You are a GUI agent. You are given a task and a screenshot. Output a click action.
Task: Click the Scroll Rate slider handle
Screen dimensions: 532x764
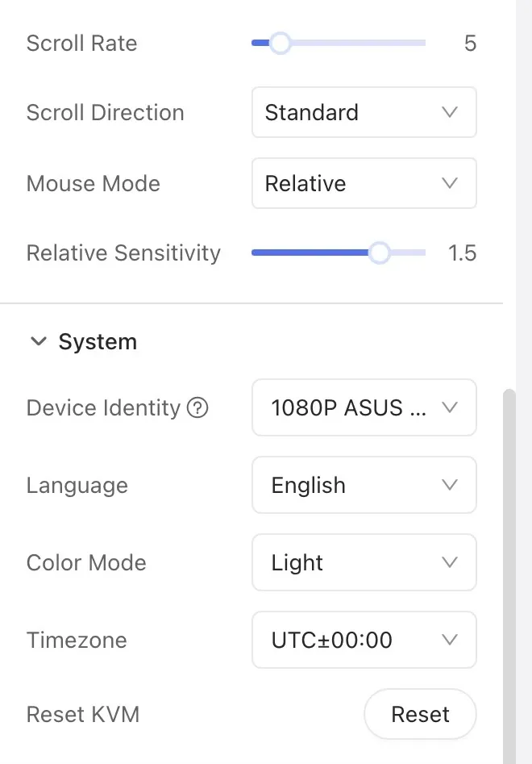(x=281, y=43)
